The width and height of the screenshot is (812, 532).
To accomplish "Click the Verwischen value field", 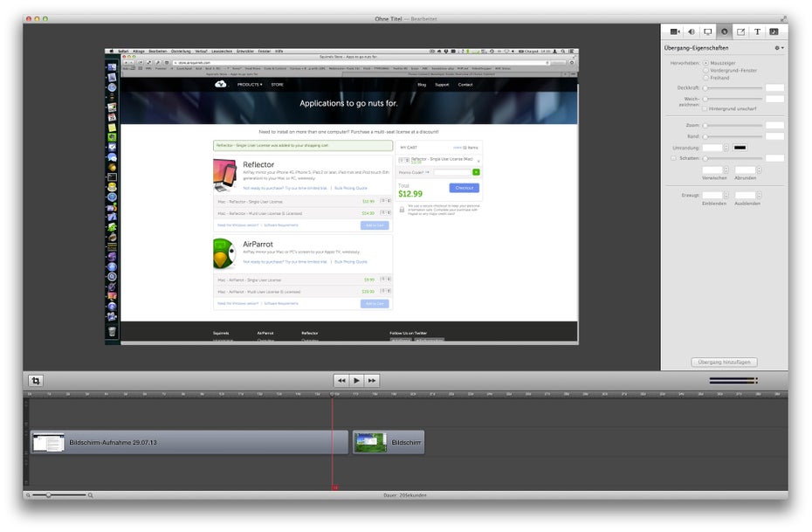I will point(712,170).
